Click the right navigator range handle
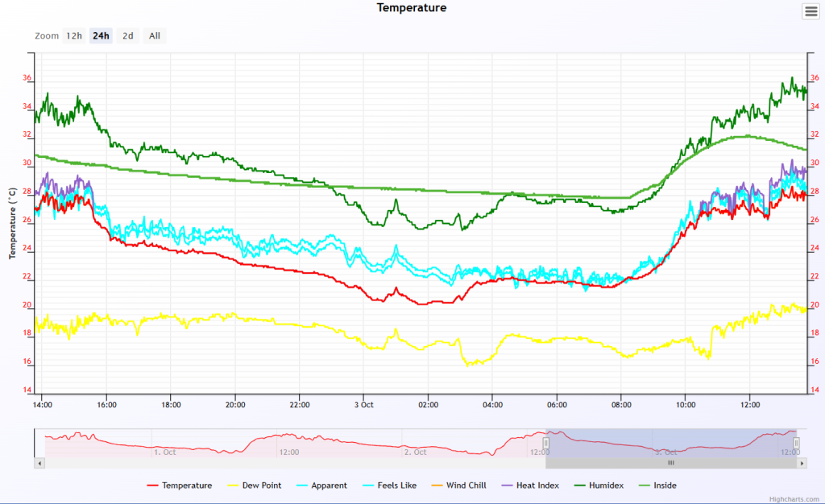Image resolution: width=825 pixels, height=504 pixels. [796, 443]
